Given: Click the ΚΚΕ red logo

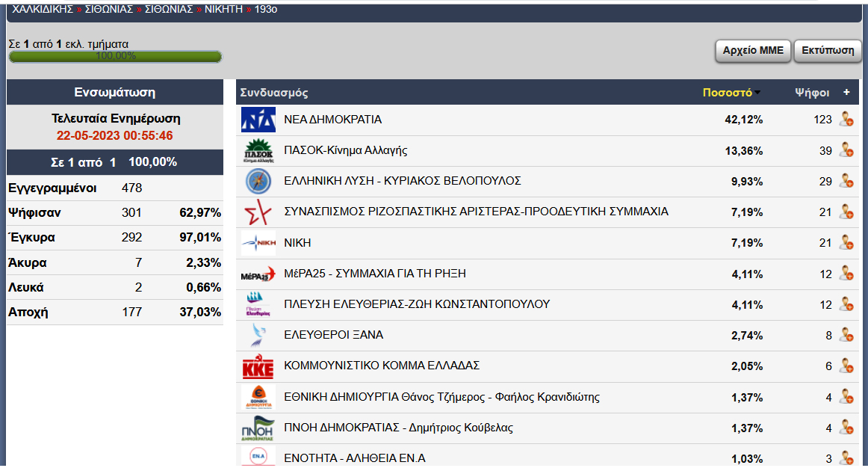Looking at the screenshot, I should pyautogui.click(x=258, y=366).
